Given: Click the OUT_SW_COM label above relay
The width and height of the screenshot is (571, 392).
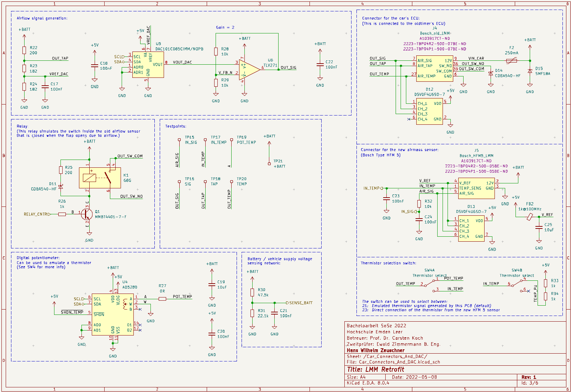Looking at the screenshot, I should coord(130,156).
